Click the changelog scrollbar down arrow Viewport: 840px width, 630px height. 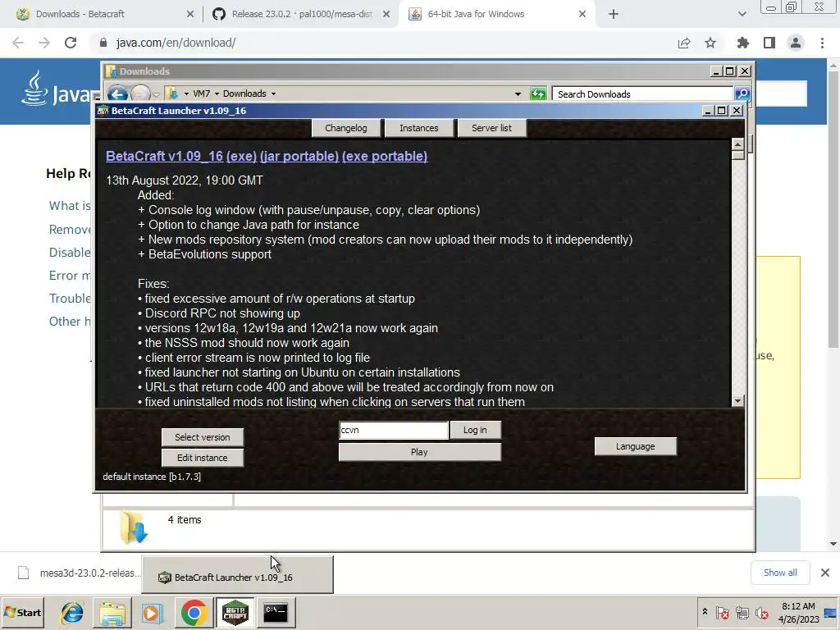737,400
